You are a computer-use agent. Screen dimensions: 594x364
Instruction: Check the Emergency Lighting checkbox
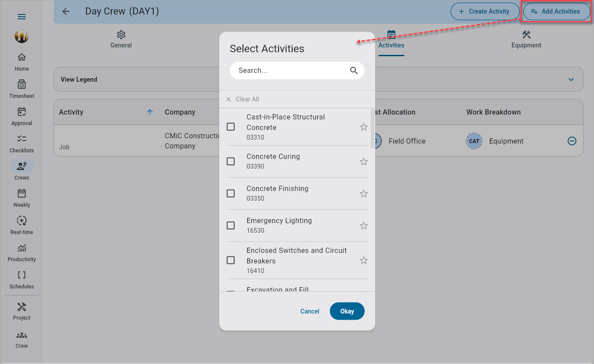231,225
